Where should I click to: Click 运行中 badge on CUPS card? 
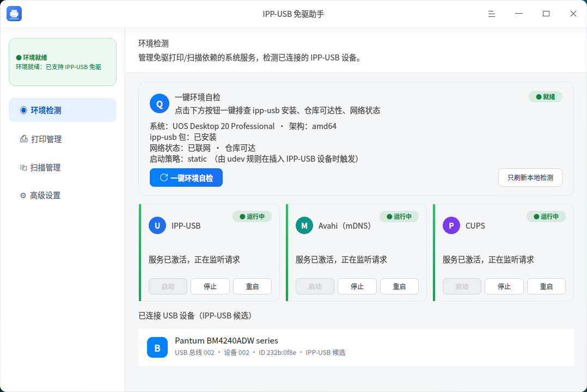(x=546, y=216)
